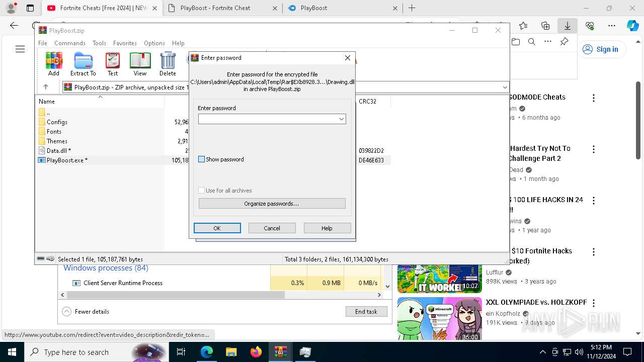Click the Organize passwords button
644x362 pixels.
pyautogui.click(x=272, y=204)
